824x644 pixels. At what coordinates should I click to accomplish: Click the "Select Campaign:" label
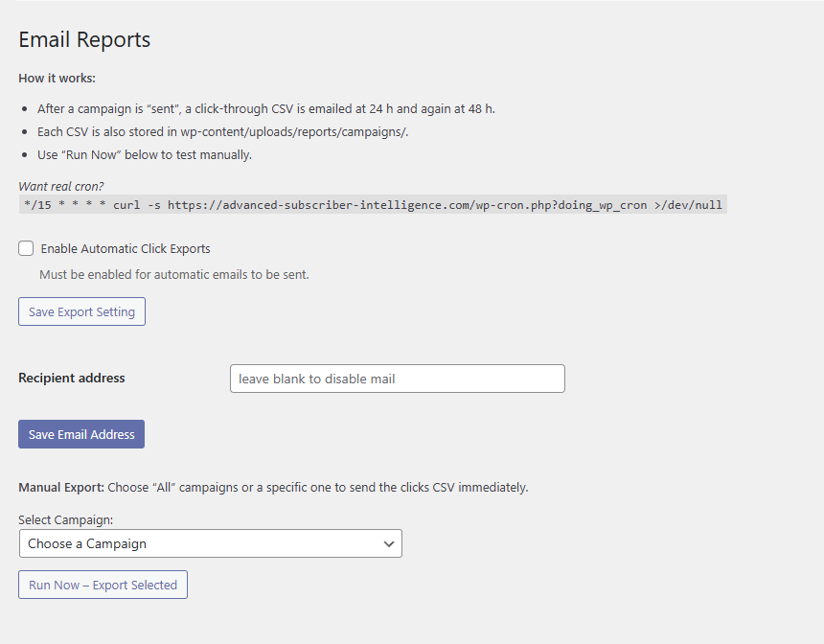(x=65, y=519)
